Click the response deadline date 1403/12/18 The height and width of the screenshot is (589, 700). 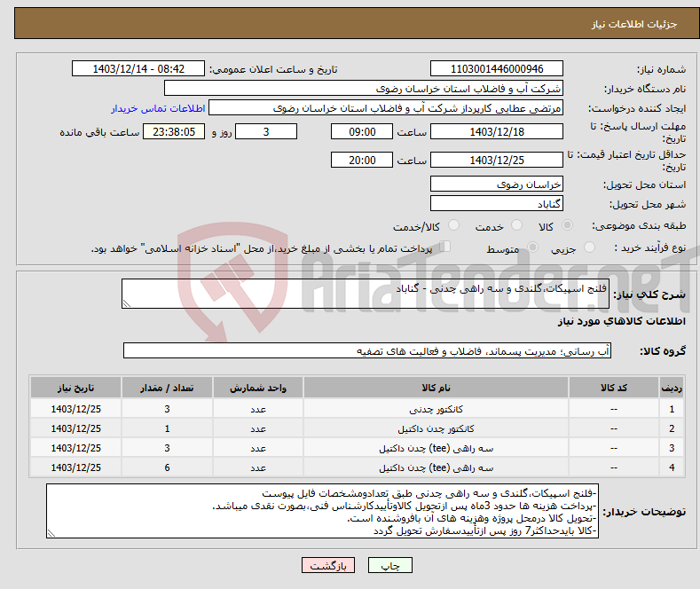497,131
